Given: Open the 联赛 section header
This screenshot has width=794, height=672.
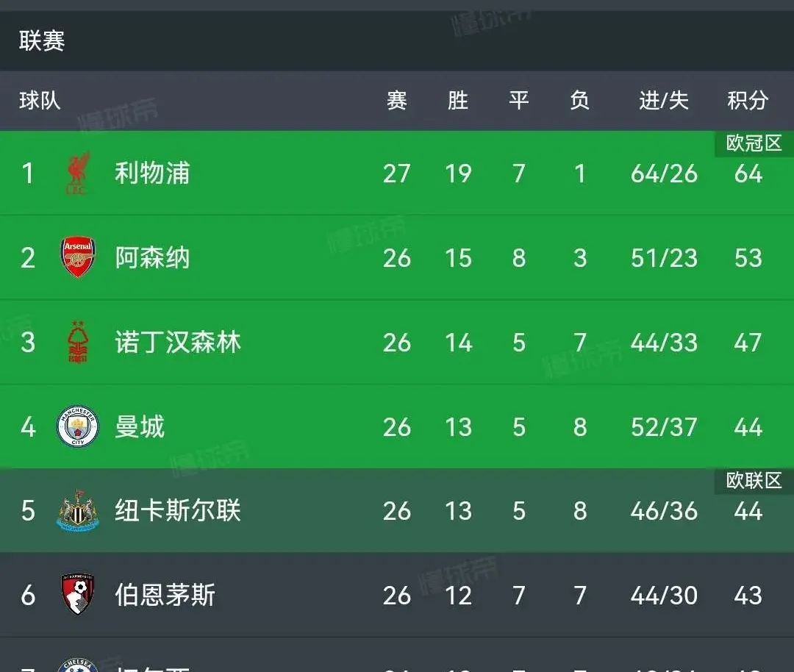Looking at the screenshot, I should pos(42,40).
